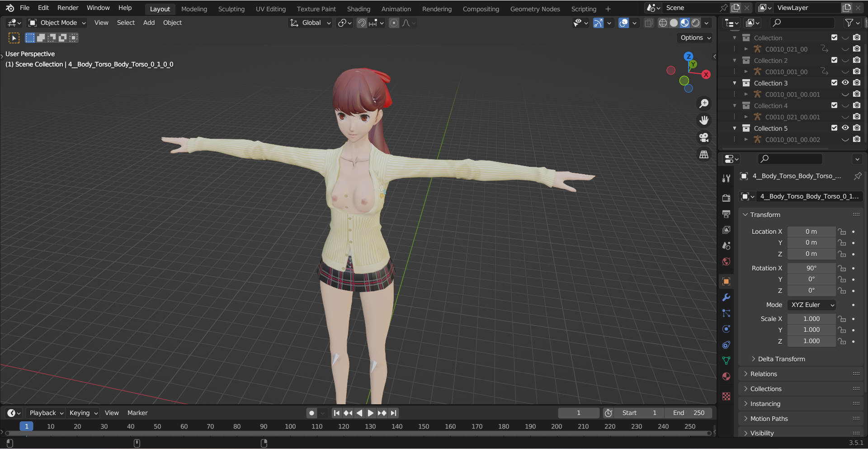Viewport: 868px width, 449px height.
Task: Select wireframe viewport shading icon
Action: click(663, 23)
